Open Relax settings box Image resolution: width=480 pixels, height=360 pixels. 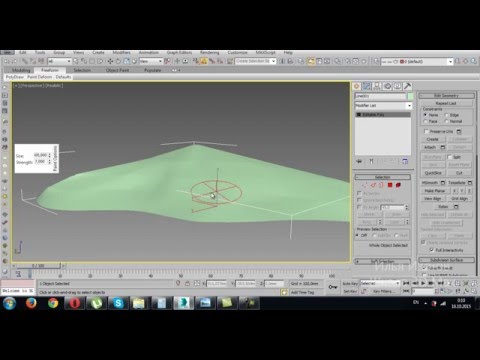456,207
